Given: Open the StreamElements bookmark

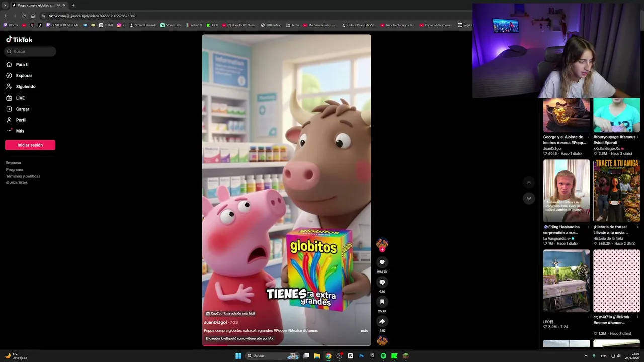Looking at the screenshot, I should click(x=143, y=25).
